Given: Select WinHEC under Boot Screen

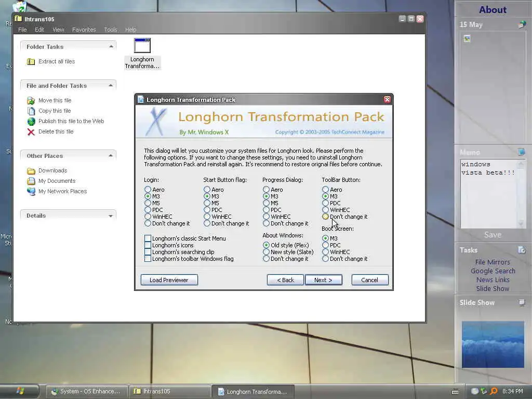Looking at the screenshot, I should pos(325,252).
